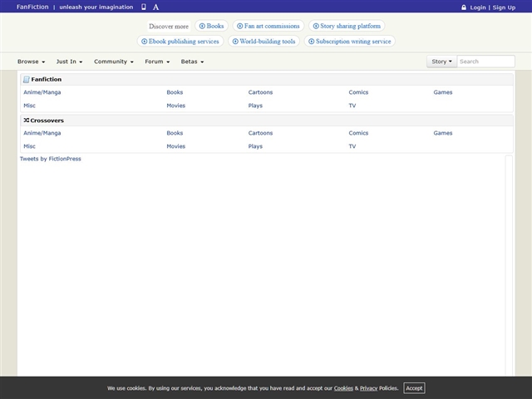Image resolution: width=532 pixels, height=399 pixels.
Task: Open Games under Fanfiction section
Action: (x=443, y=92)
